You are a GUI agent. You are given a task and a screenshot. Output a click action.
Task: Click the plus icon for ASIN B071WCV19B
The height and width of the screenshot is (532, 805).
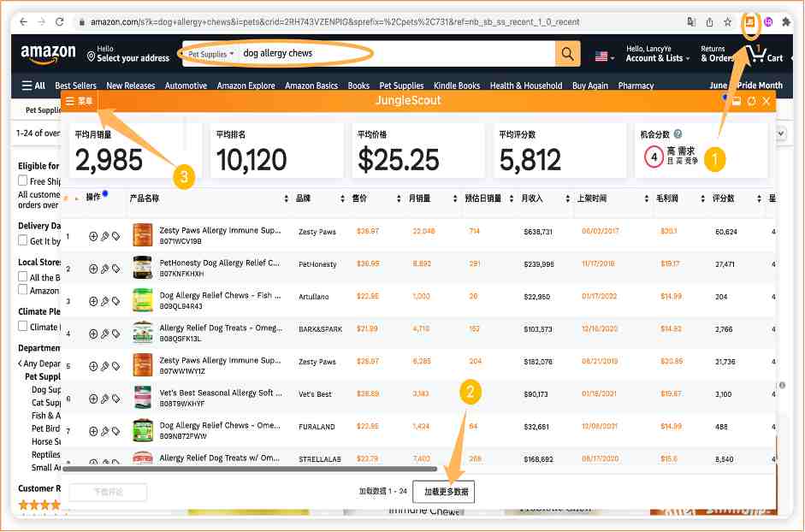point(93,236)
